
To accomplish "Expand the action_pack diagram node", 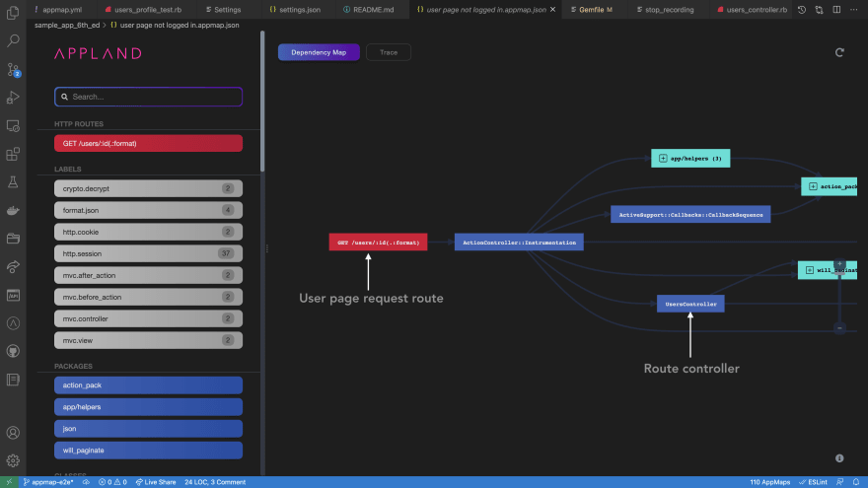I will 813,186.
